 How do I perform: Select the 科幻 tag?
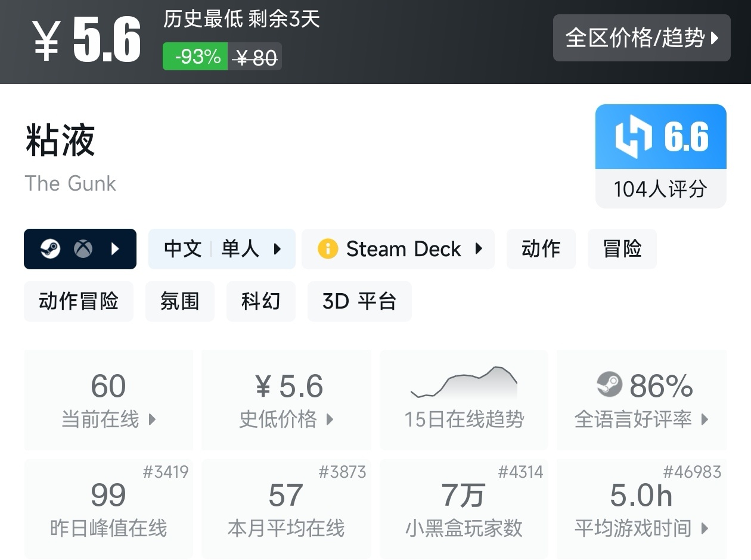[260, 301]
